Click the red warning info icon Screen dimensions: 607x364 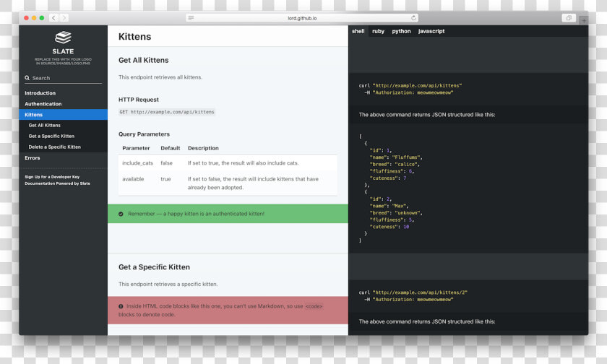pyautogui.click(x=121, y=306)
